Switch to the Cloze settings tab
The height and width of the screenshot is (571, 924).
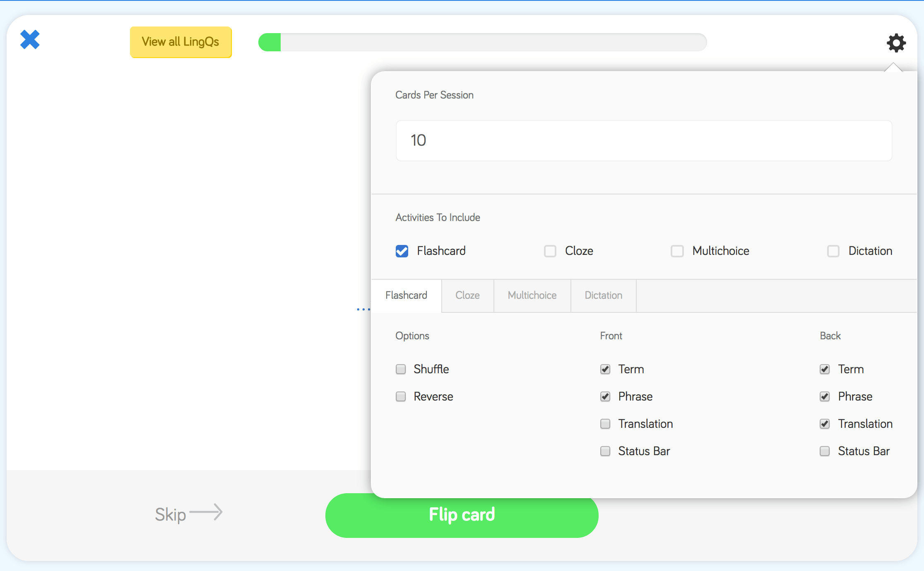tap(467, 295)
